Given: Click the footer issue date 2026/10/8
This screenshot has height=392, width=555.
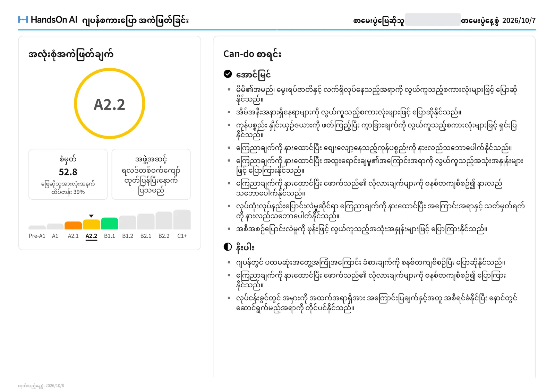Looking at the screenshot, I should coord(55,385).
